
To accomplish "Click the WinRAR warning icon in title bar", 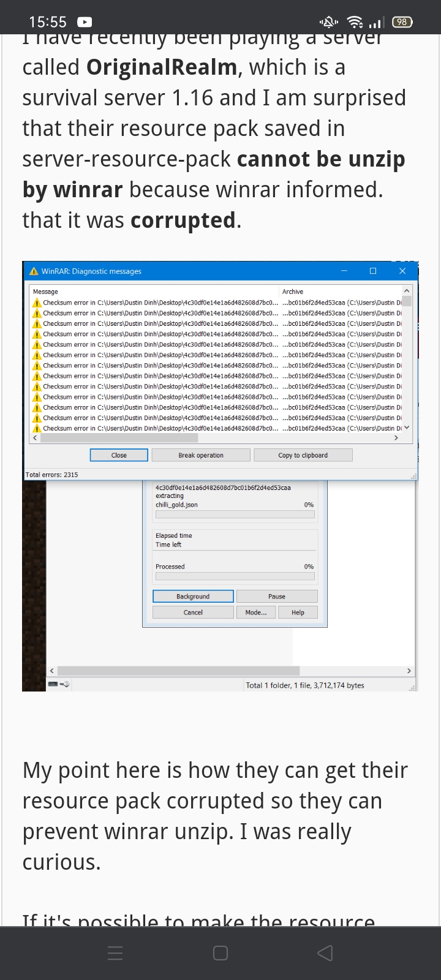I will (34, 271).
